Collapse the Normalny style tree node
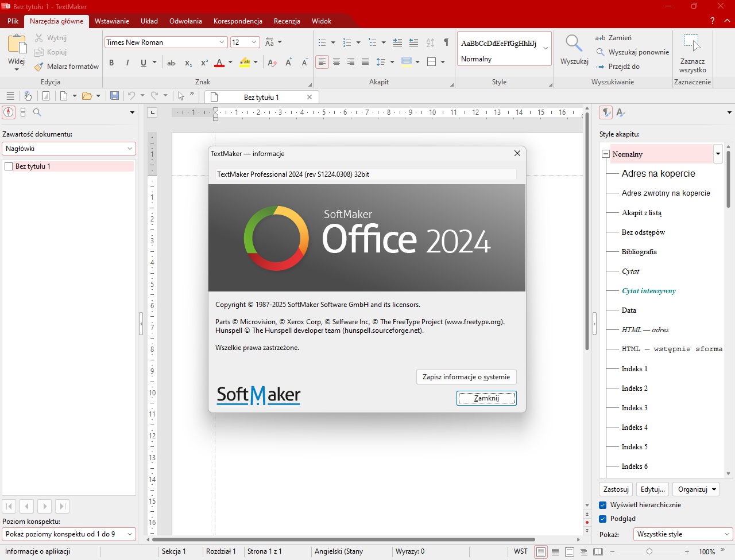735x560 pixels. click(x=605, y=154)
